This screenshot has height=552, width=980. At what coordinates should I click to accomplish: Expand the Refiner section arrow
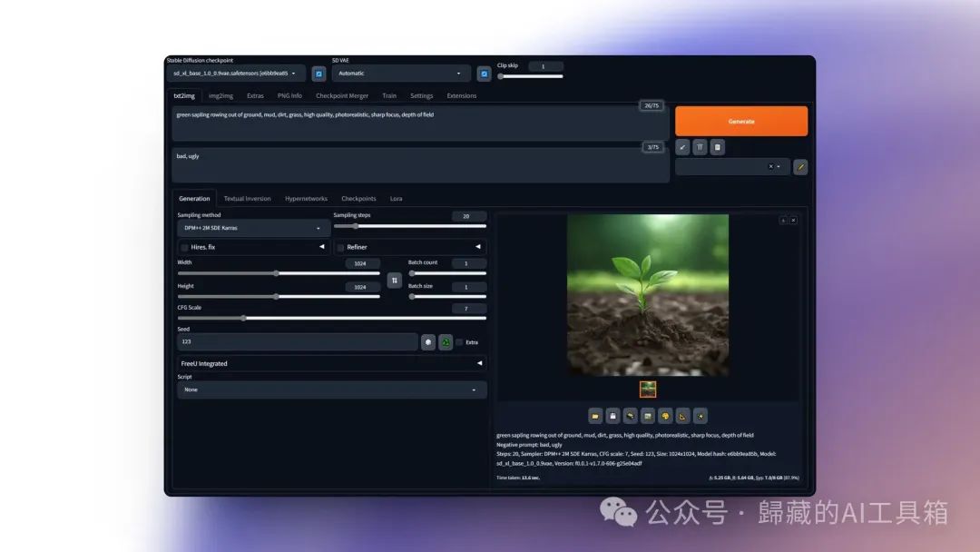click(478, 247)
